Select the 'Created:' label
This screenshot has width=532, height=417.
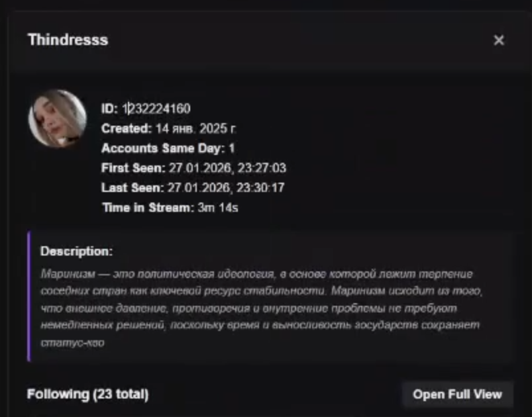(x=127, y=128)
